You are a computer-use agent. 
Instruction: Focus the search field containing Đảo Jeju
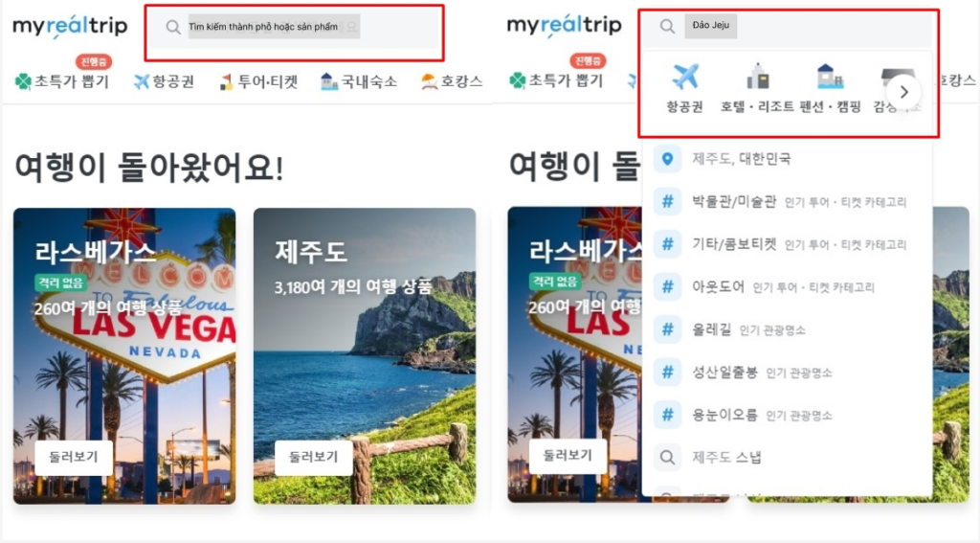point(789,26)
